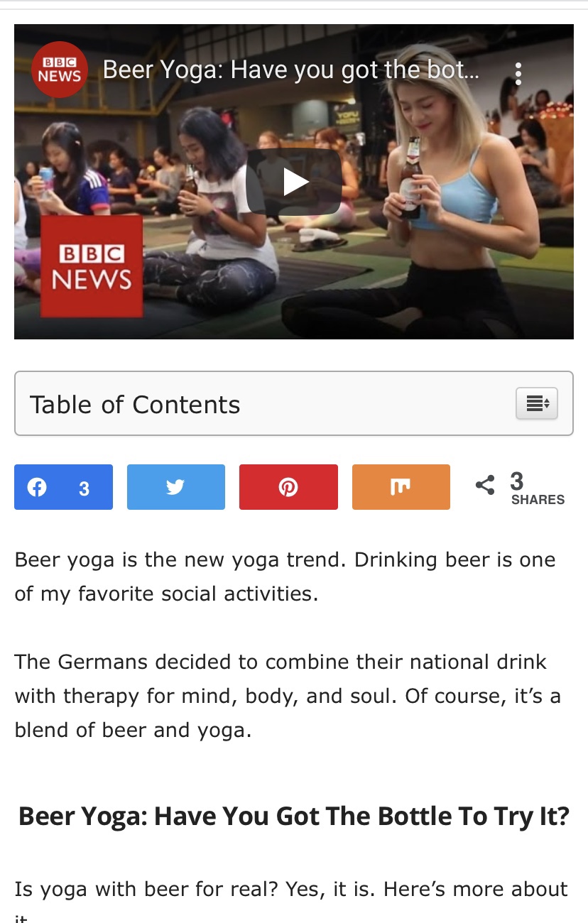Viewport: 588px width, 923px height.
Task: Click the paragraph about the Germans
Action: (288, 696)
